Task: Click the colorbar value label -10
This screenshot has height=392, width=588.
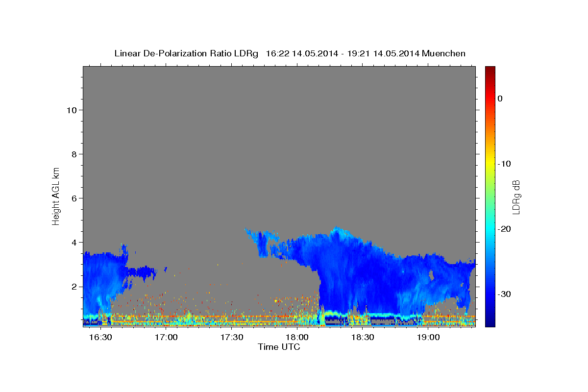Action: point(505,164)
